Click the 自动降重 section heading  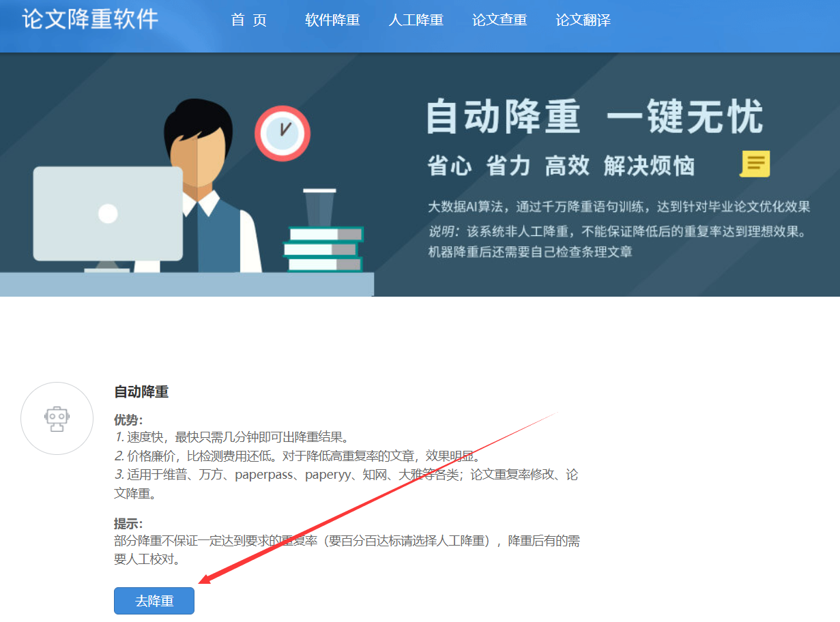click(x=141, y=391)
